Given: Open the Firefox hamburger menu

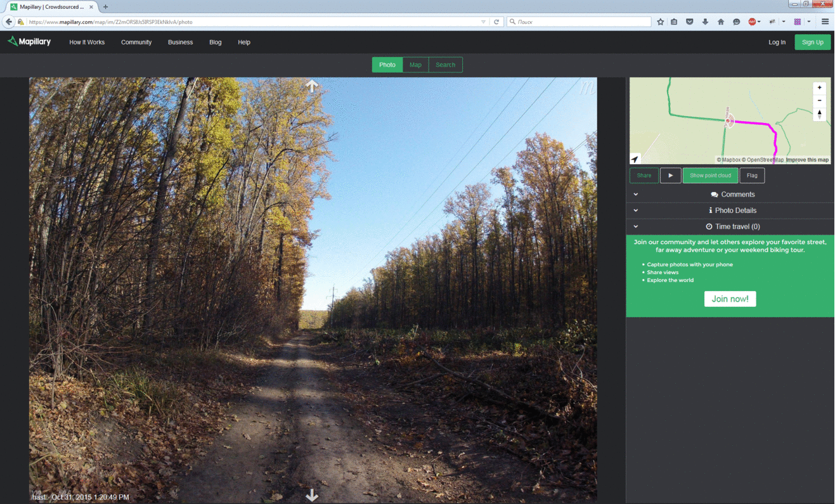Looking at the screenshot, I should click(825, 22).
